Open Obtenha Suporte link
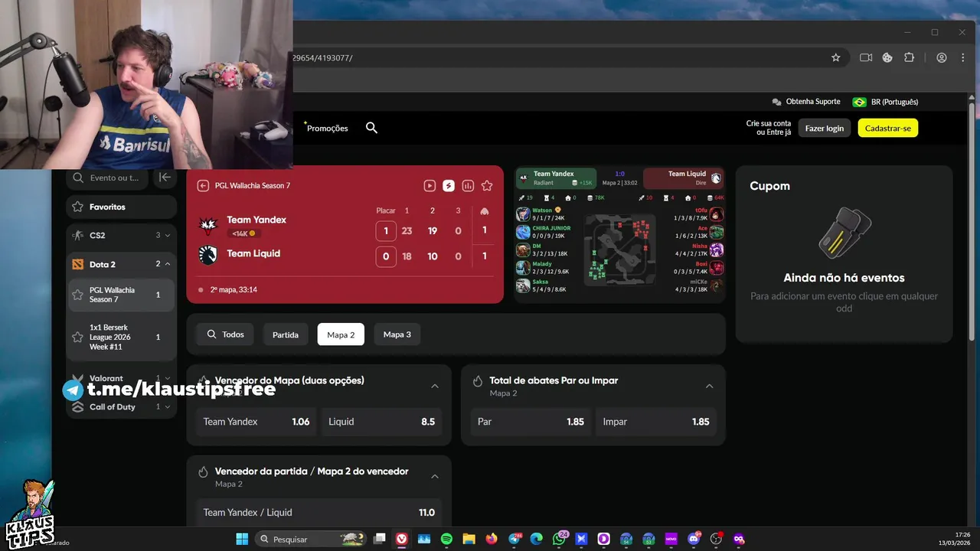Image resolution: width=980 pixels, height=551 pixels. point(806,102)
